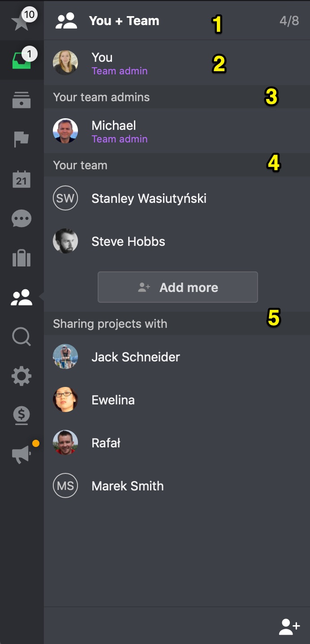Select the Team people icon in sidebar
This screenshot has height=644, width=310.
(22, 297)
